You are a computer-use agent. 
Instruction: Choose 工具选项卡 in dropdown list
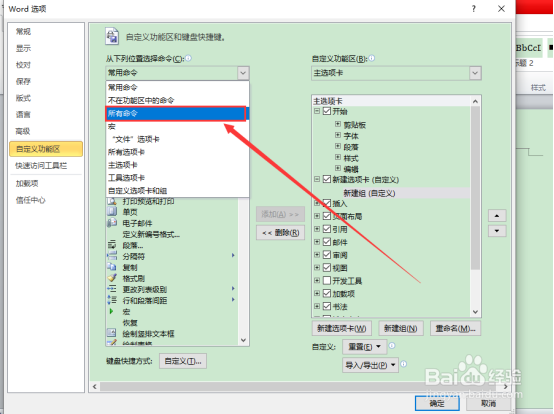[x=177, y=178]
